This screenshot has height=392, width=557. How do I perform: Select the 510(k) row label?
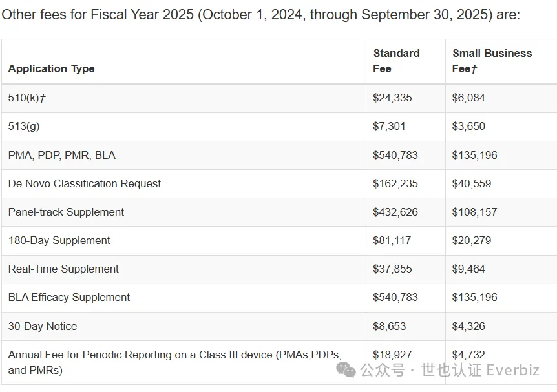27,98
